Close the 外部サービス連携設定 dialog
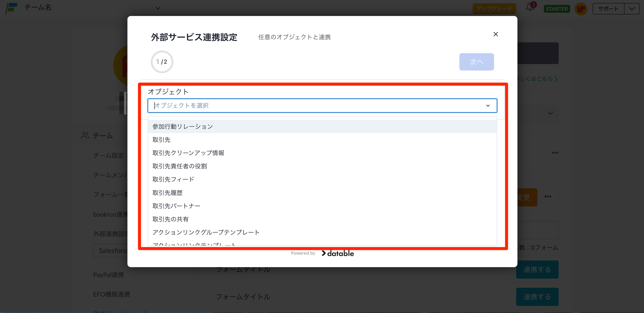Image resolution: width=644 pixels, height=313 pixels. pos(496,34)
